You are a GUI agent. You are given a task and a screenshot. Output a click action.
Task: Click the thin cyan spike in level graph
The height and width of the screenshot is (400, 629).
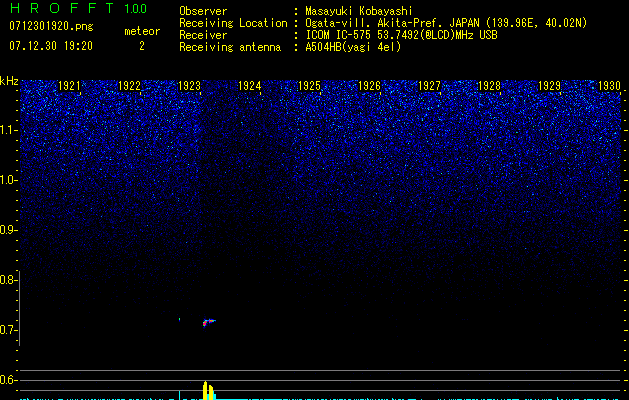[x=179, y=394]
